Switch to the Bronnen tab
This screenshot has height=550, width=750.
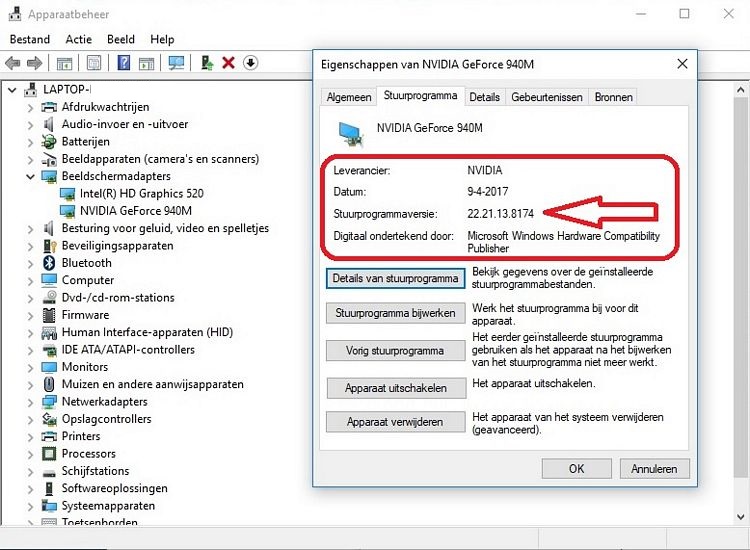613,97
